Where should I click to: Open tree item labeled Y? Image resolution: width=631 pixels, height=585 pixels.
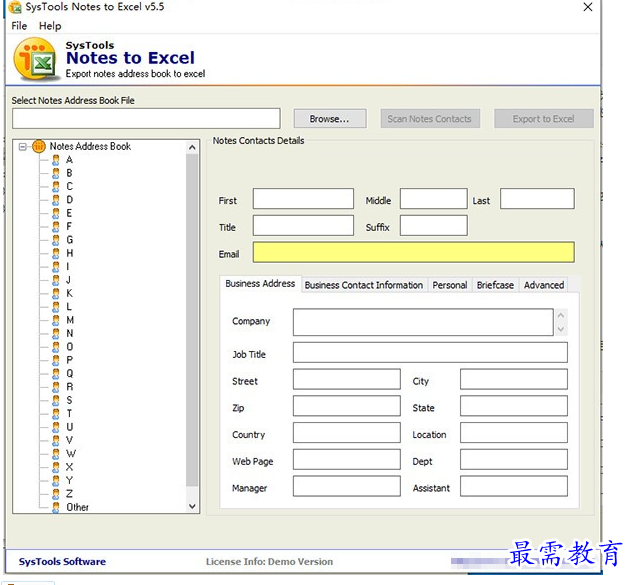click(69, 480)
